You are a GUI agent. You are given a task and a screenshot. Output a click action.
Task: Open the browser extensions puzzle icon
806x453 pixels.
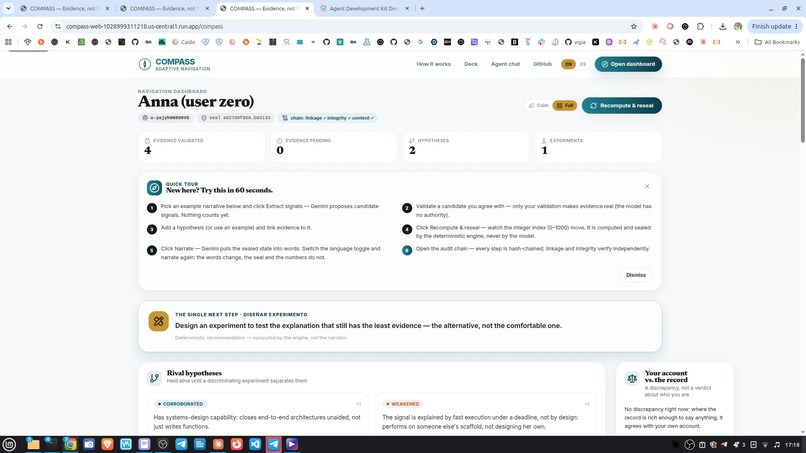pyautogui.click(x=700, y=26)
